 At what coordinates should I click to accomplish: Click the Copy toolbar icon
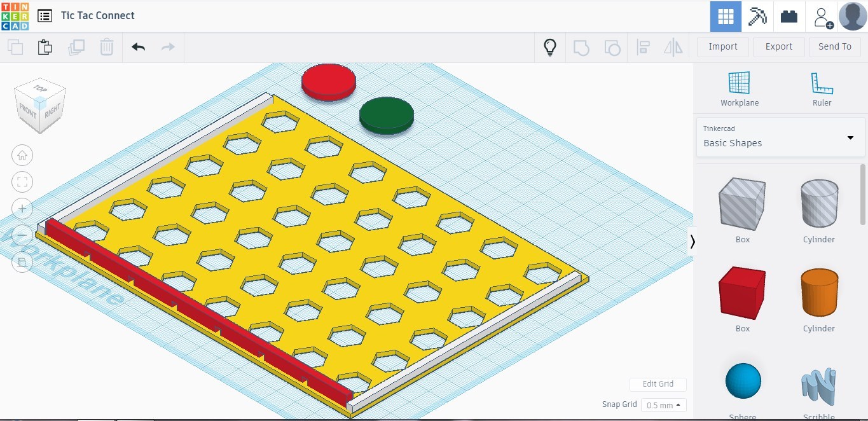[x=15, y=47]
